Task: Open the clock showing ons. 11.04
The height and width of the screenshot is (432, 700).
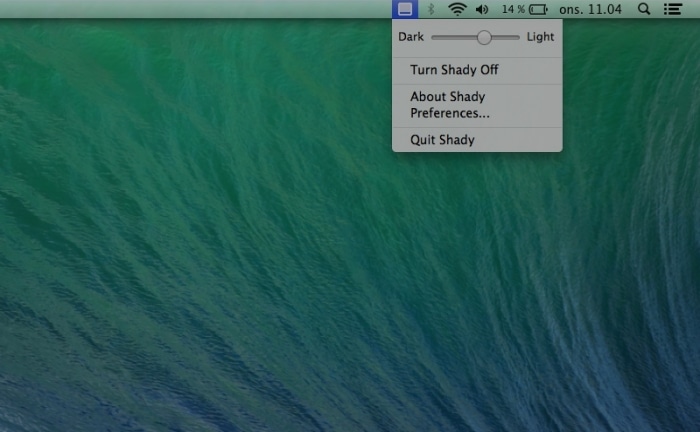Action: click(591, 9)
